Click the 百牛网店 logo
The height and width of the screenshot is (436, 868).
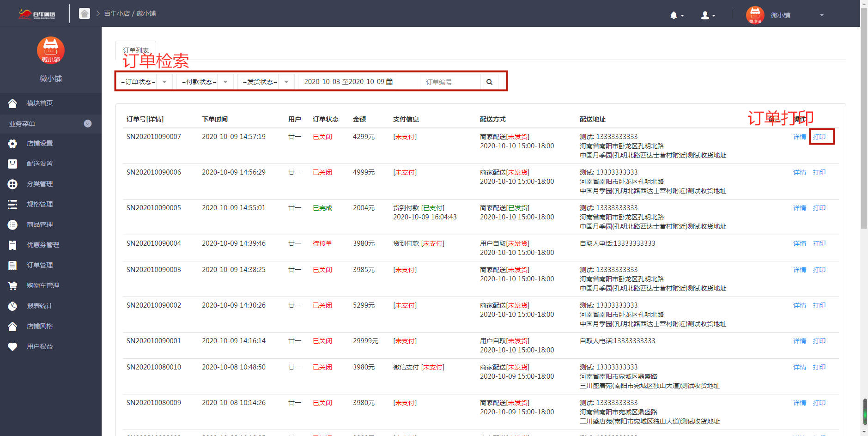pos(37,14)
